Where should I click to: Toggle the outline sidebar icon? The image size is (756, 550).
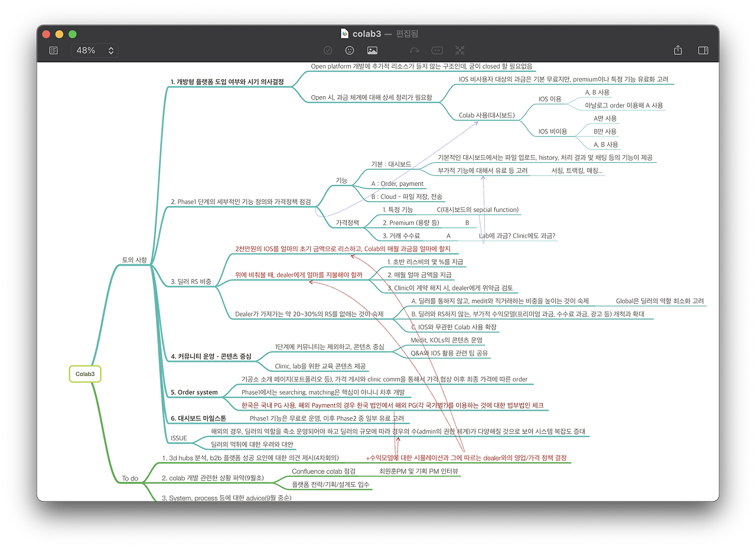[54, 51]
